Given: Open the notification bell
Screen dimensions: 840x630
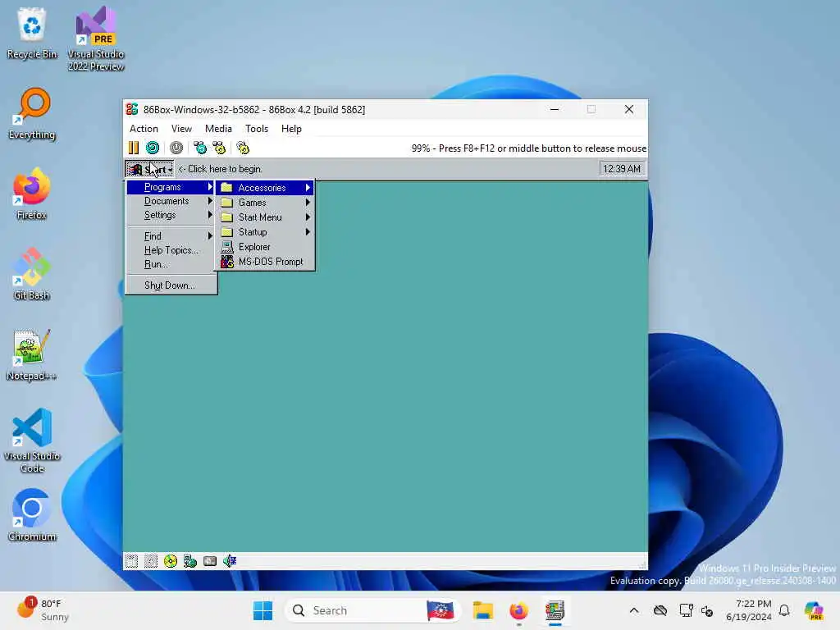Looking at the screenshot, I should (784, 610).
